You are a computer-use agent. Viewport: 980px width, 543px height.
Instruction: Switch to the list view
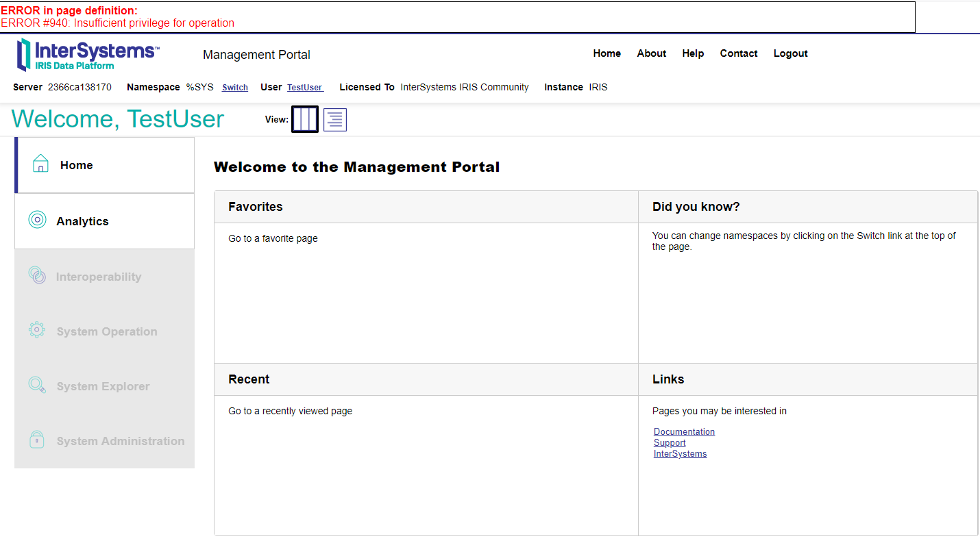coord(335,119)
